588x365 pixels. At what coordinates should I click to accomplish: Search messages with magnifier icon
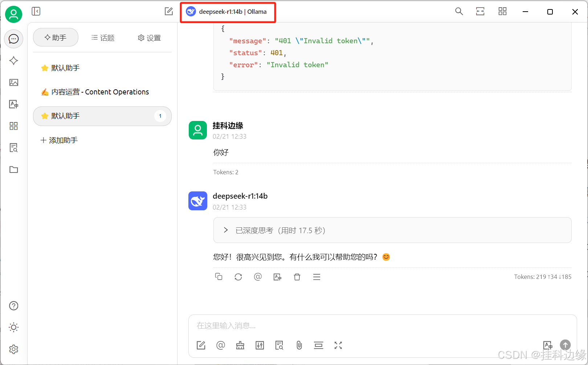[459, 12]
